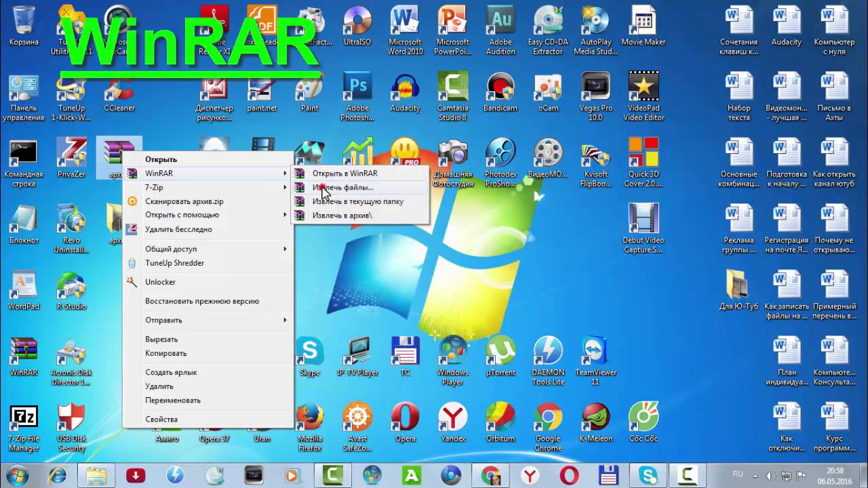This screenshot has height=488, width=868.
Task: Open the Корзина recycle bin icon
Action: [24, 27]
